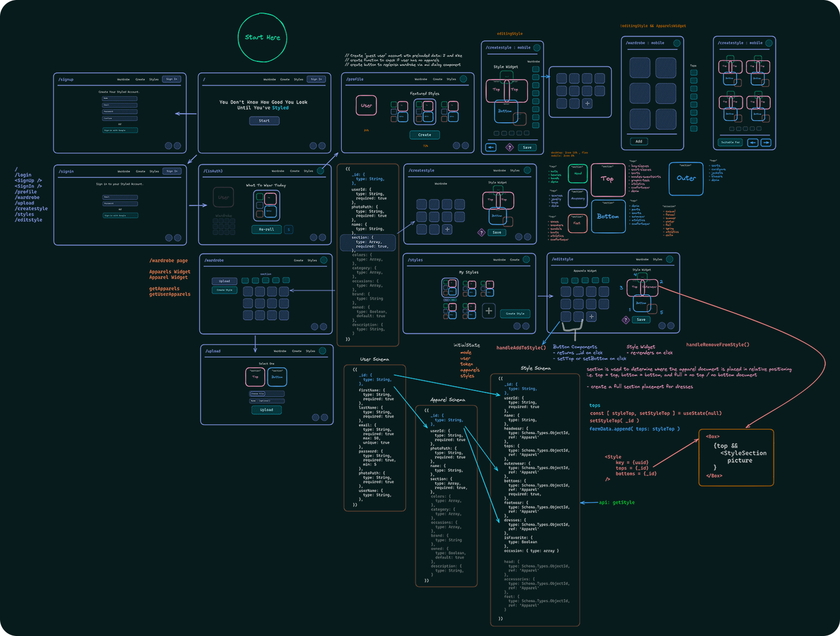Click the avatar circle in /(isAuth) header

[320, 171]
